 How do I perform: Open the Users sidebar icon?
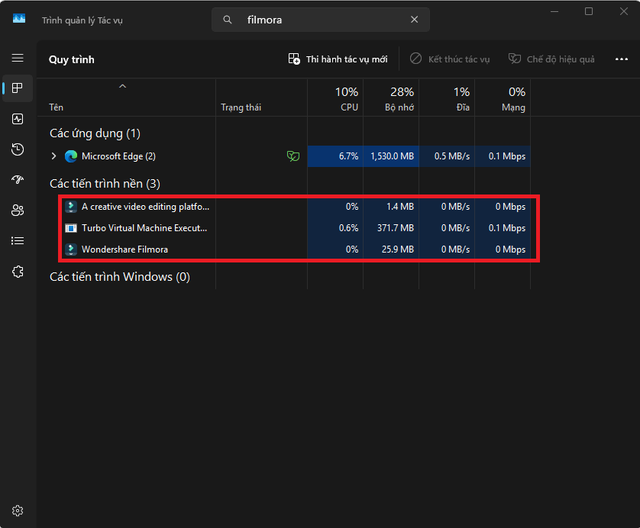tap(18, 210)
